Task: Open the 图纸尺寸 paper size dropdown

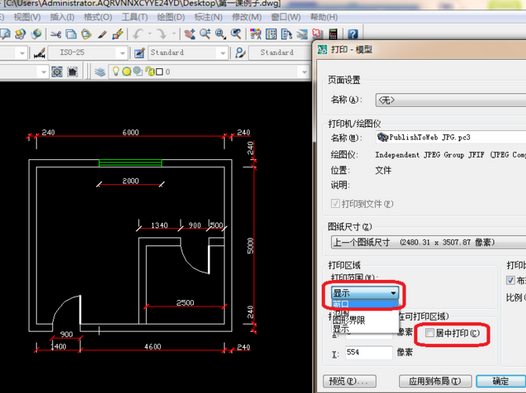Action: [x=428, y=242]
